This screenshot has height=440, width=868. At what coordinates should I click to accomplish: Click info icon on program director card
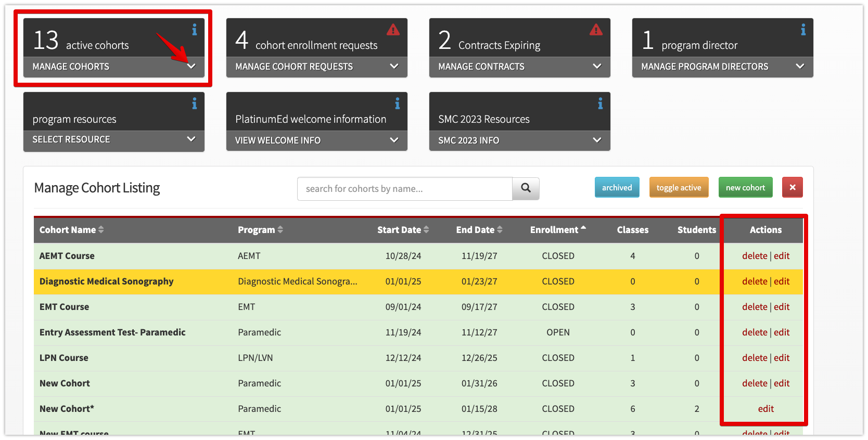coord(803,30)
